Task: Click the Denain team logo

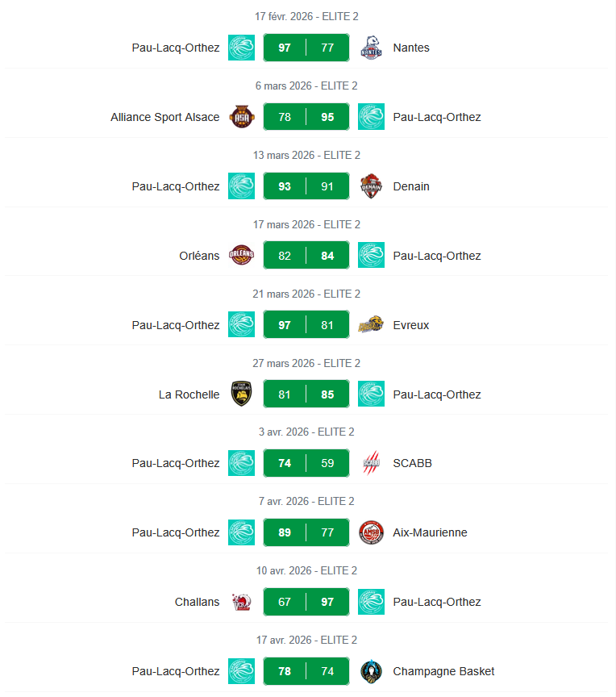Action: pos(371,186)
